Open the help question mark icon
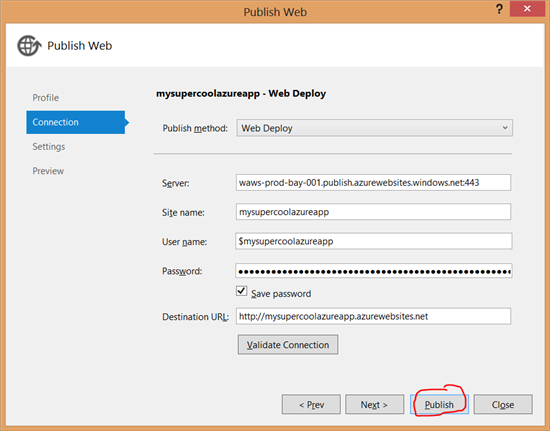 click(499, 9)
